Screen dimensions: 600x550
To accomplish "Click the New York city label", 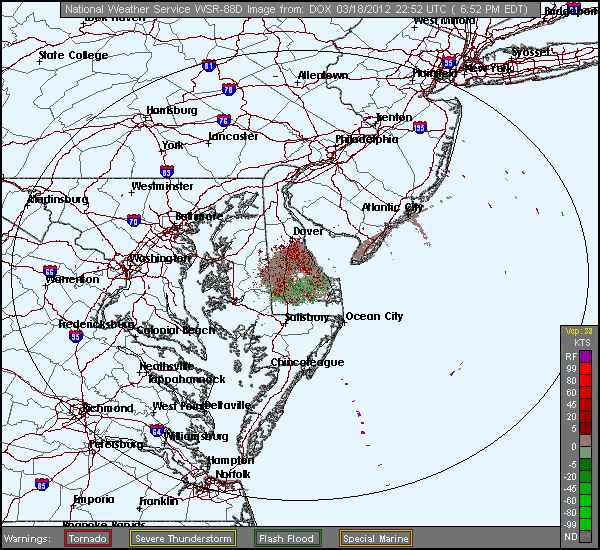I will click(489, 69).
